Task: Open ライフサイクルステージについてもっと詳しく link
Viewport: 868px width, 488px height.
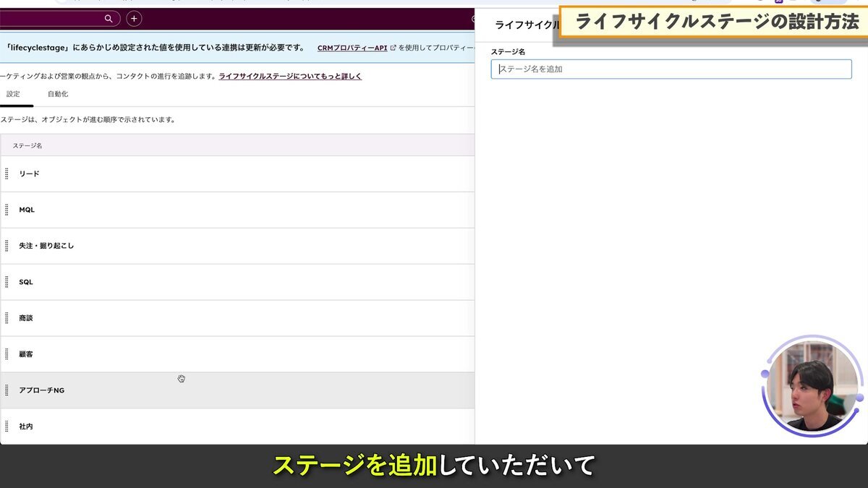Action: click(x=290, y=76)
